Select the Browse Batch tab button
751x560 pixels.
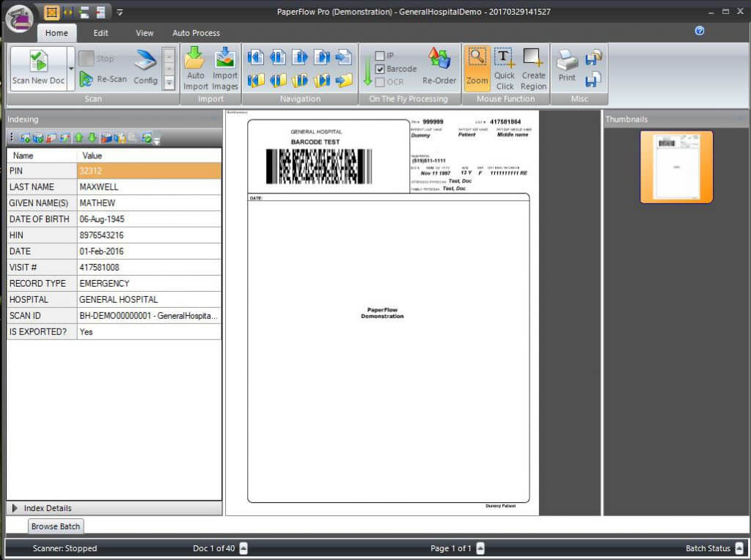click(x=55, y=526)
